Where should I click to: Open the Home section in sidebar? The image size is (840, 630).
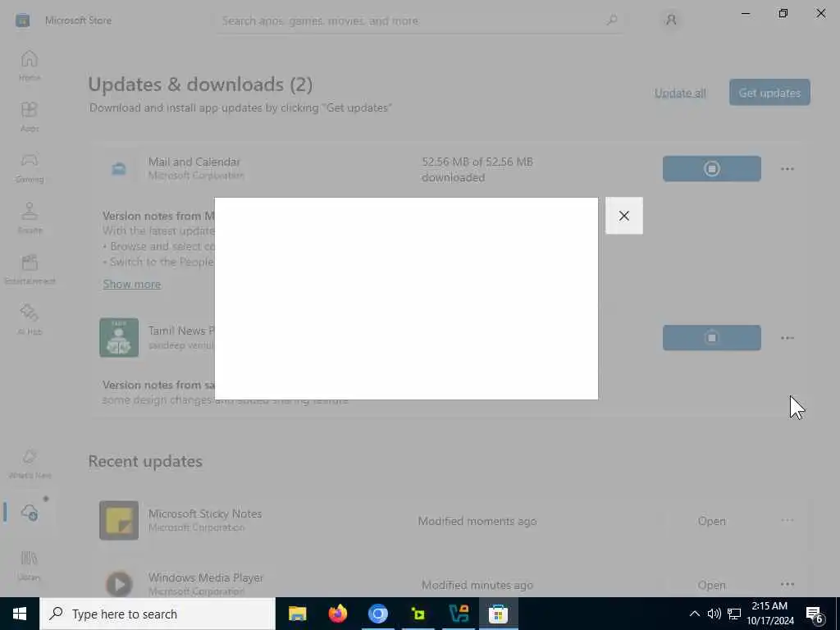coord(30,66)
